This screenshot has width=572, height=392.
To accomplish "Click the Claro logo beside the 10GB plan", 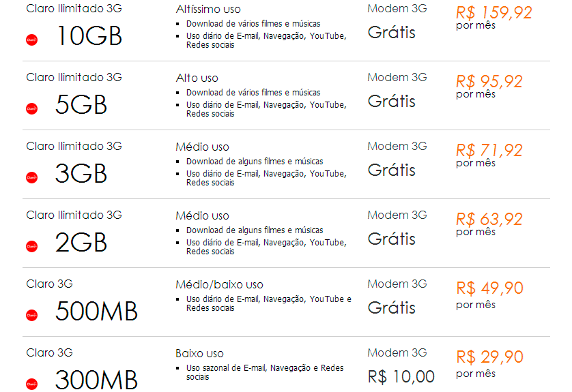I will [x=31, y=40].
